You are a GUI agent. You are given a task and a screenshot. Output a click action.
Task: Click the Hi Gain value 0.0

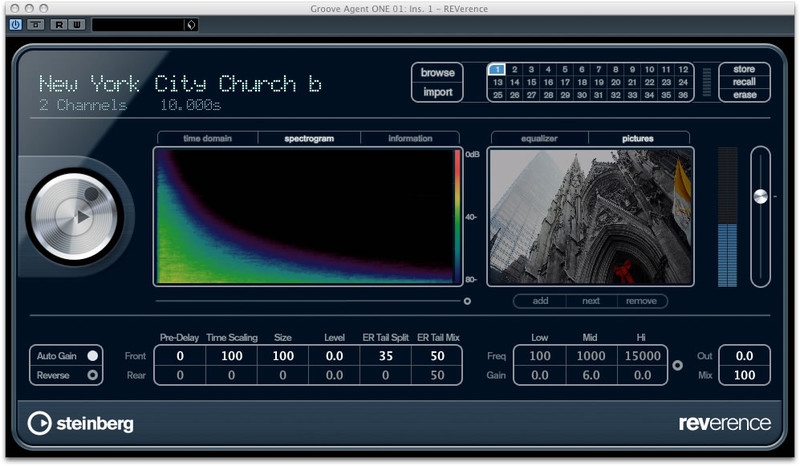pyautogui.click(x=642, y=375)
